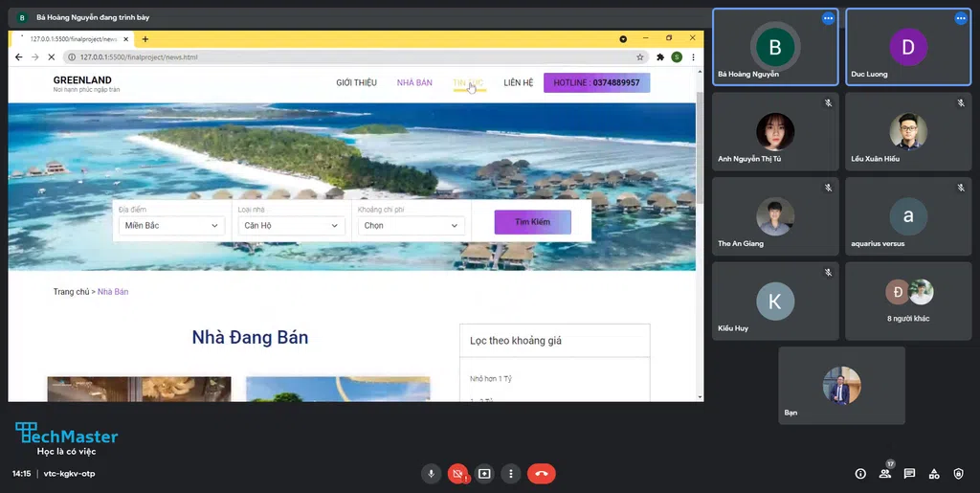Open options on Bá Hoàng Nguyễn tile
The width and height of the screenshot is (980, 493).
[x=828, y=18]
